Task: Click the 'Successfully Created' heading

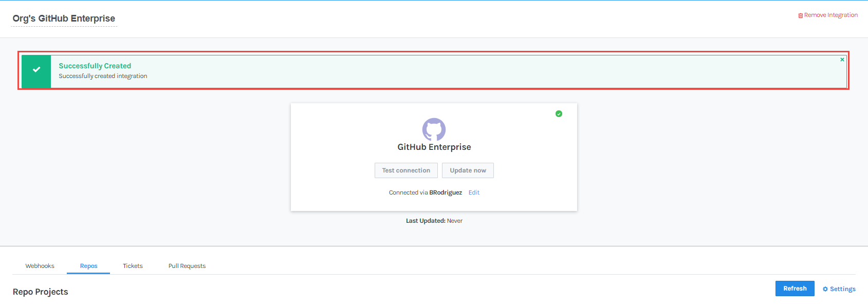Action: coord(95,66)
